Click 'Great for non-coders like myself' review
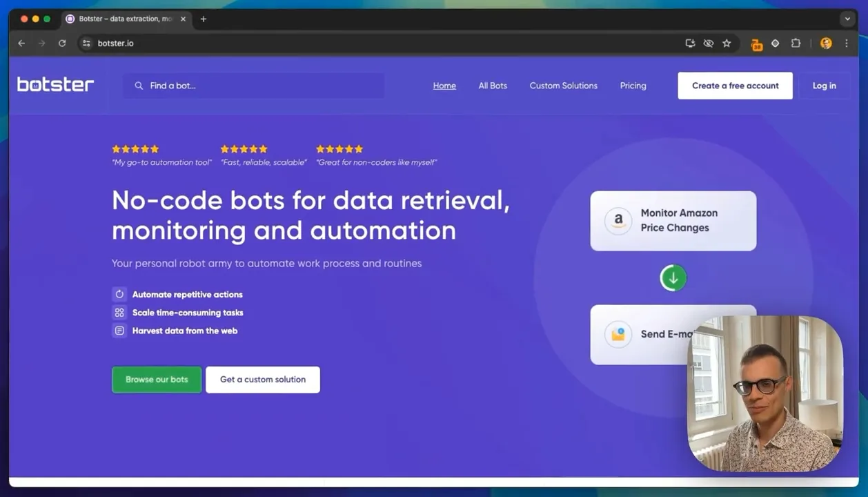The image size is (868, 497). coord(377,162)
